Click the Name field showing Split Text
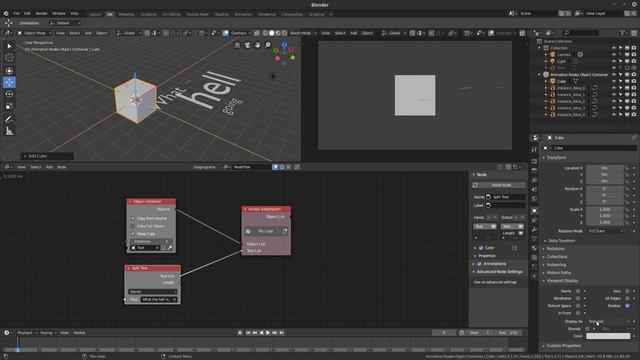 click(x=505, y=197)
